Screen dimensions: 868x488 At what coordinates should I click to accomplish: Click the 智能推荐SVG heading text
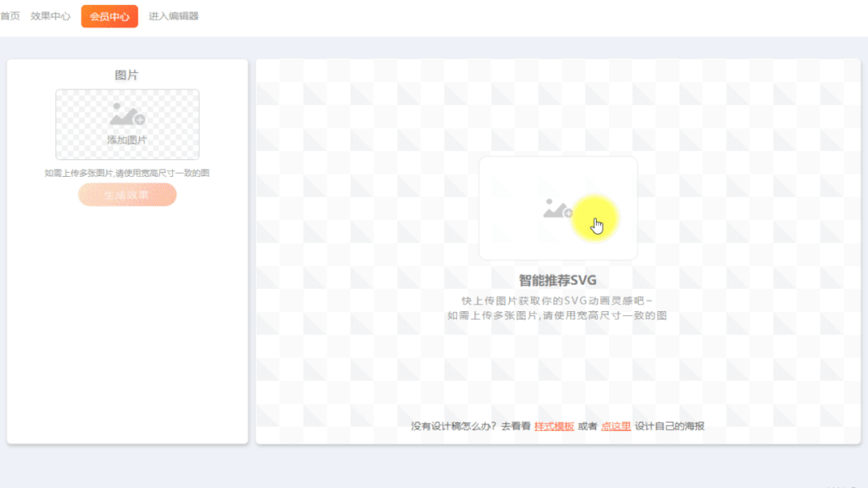pyautogui.click(x=557, y=280)
